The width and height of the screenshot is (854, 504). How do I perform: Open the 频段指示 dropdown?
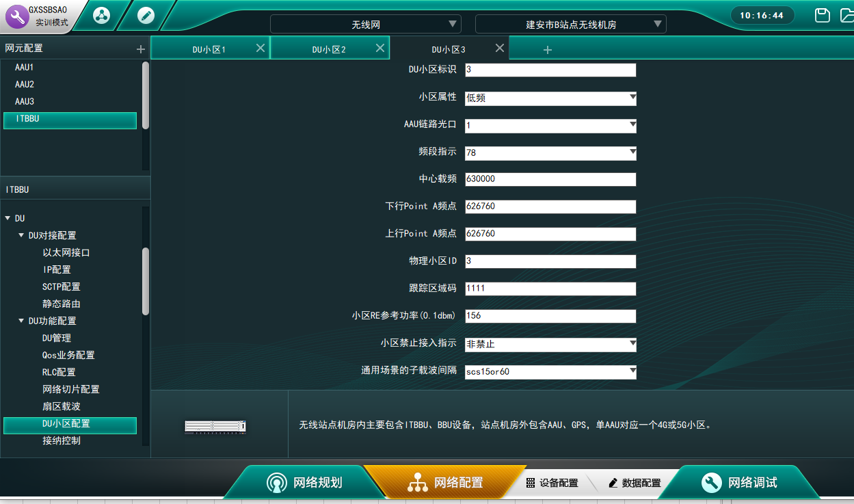(x=550, y=152)
